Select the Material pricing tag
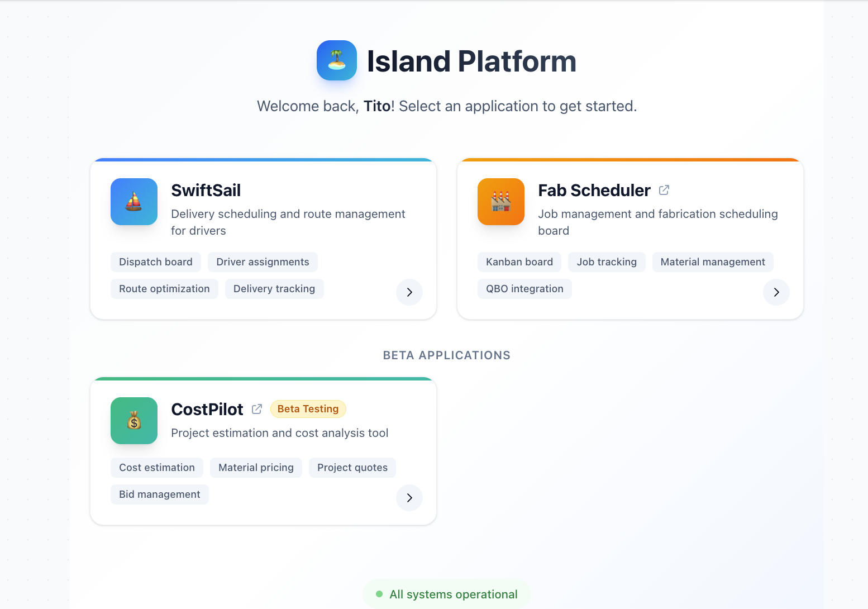 click(x=256, y=468)
